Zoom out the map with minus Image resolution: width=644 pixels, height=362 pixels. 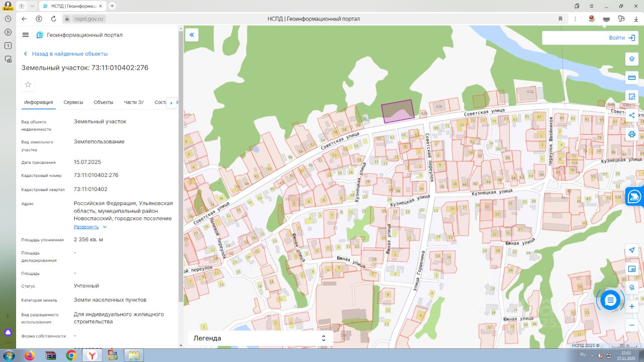(x=632, y=325)
